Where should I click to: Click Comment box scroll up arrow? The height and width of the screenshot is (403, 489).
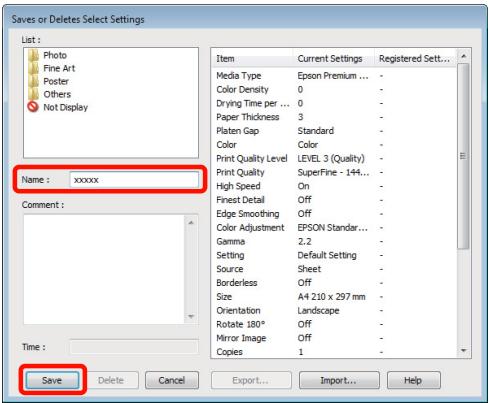coord(191,222)
